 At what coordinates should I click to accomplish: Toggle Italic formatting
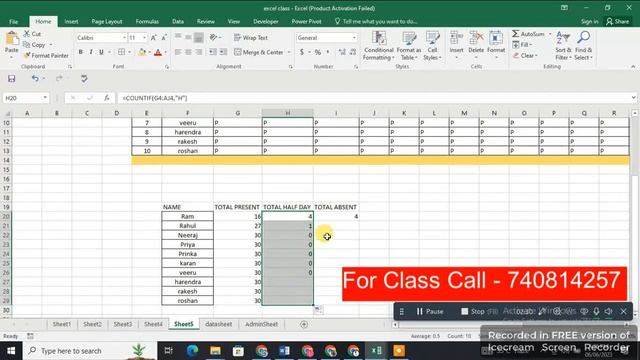coord(91,52)
